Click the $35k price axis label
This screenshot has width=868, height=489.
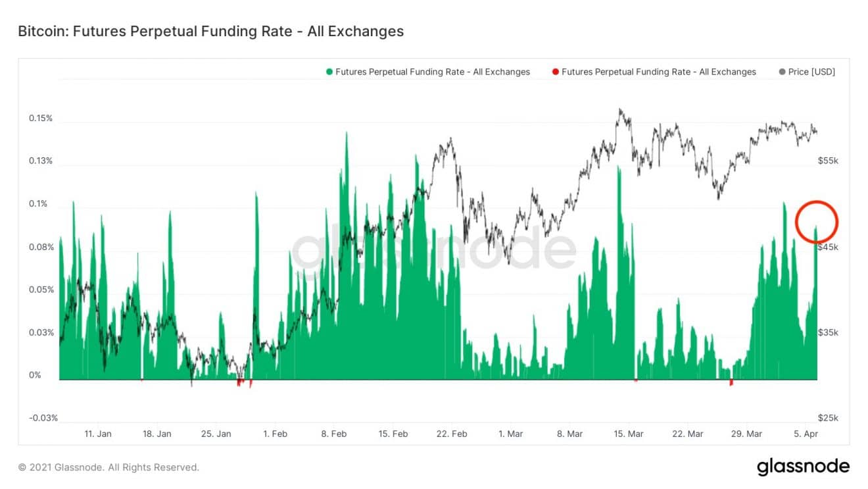pyautogui.click(x=828, y=332)
